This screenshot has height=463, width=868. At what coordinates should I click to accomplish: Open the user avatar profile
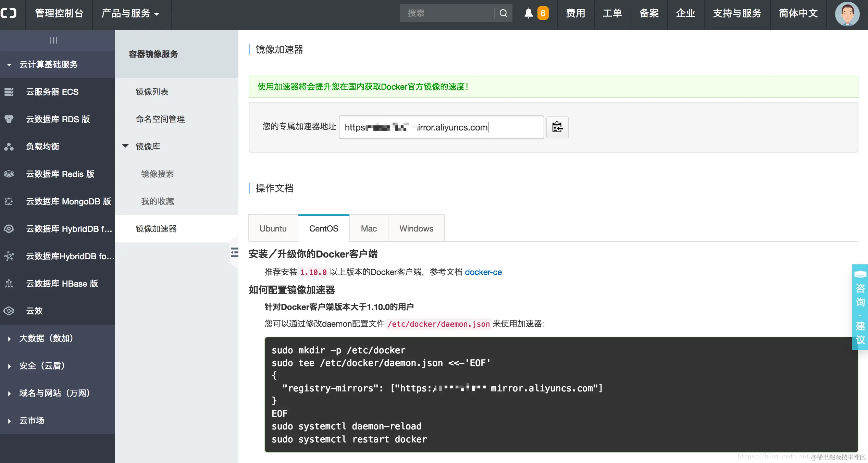pos(847,14)
